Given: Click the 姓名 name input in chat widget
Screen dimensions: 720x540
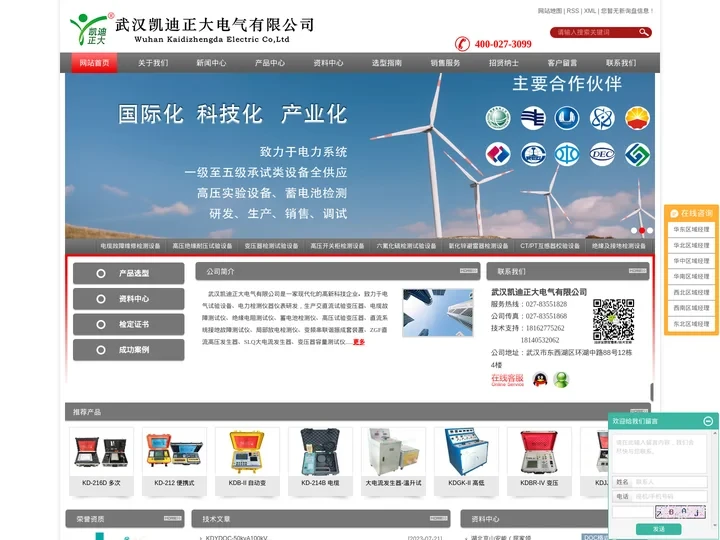Looking at the screenshot, I should coord(669,482).
